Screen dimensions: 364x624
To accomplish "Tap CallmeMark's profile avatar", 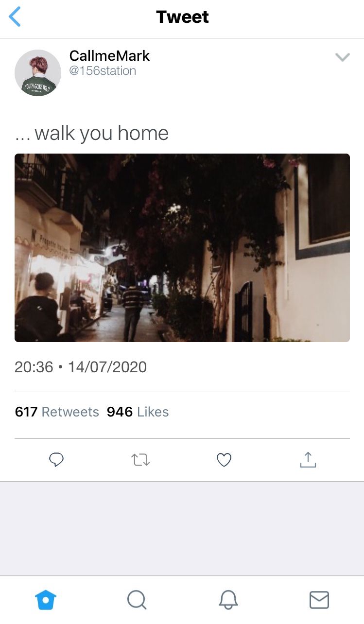I will click(38, 73).
